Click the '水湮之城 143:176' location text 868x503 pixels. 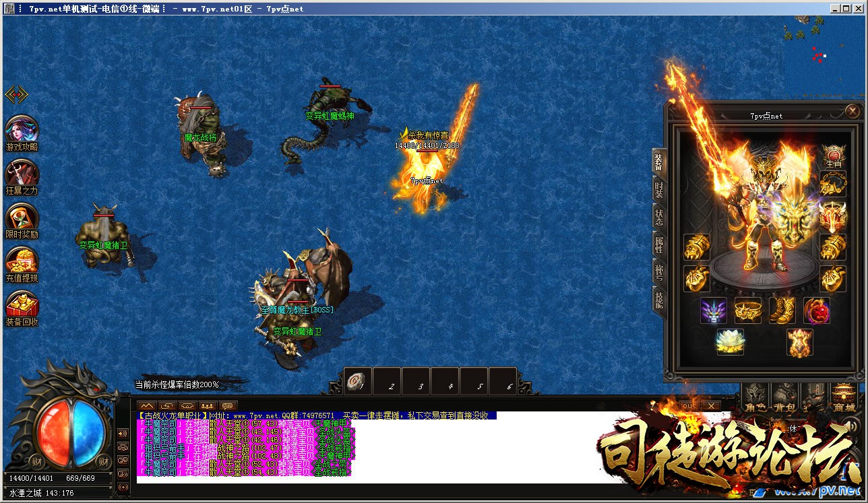pyautogui.click(x=40, y=494)
